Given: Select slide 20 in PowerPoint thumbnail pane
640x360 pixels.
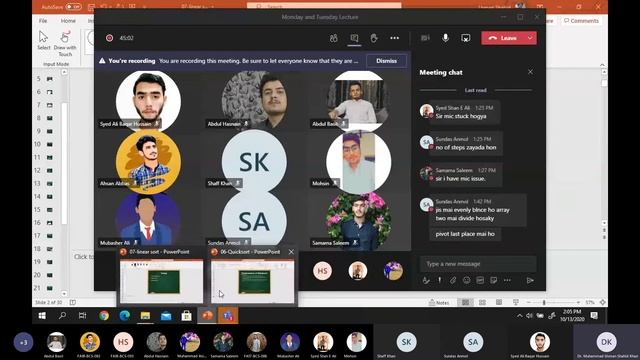Looking at the screenshot, I should tap(49, 275).
